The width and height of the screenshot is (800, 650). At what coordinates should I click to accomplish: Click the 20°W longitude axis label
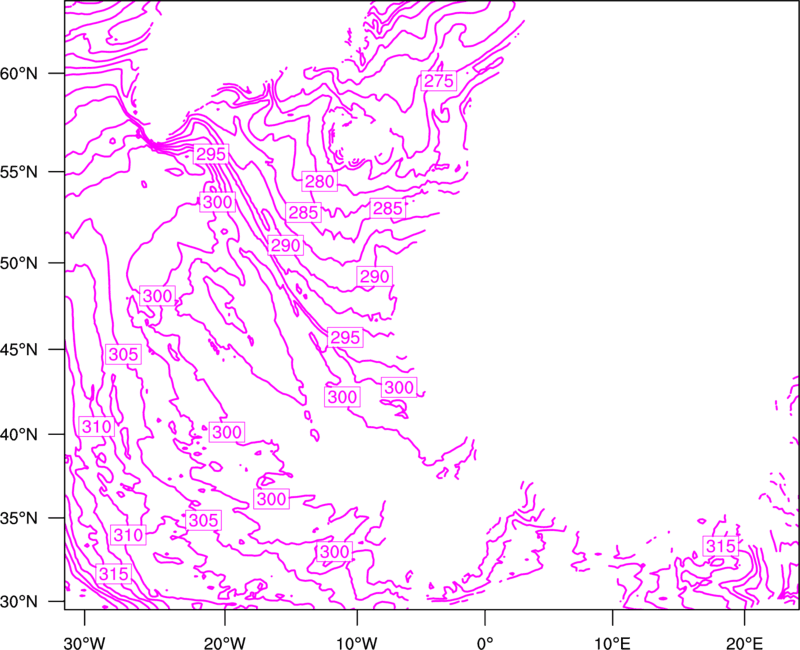click(225, 642)
